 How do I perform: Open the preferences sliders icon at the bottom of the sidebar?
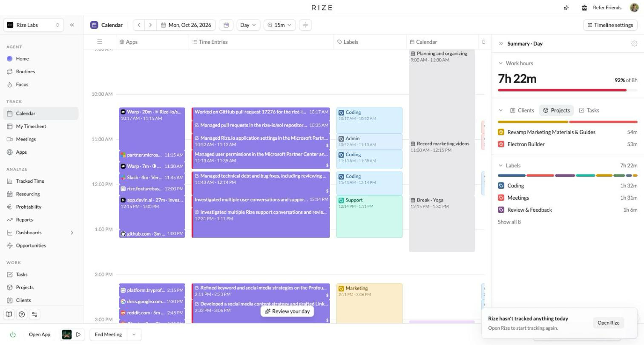click(34, 314)
